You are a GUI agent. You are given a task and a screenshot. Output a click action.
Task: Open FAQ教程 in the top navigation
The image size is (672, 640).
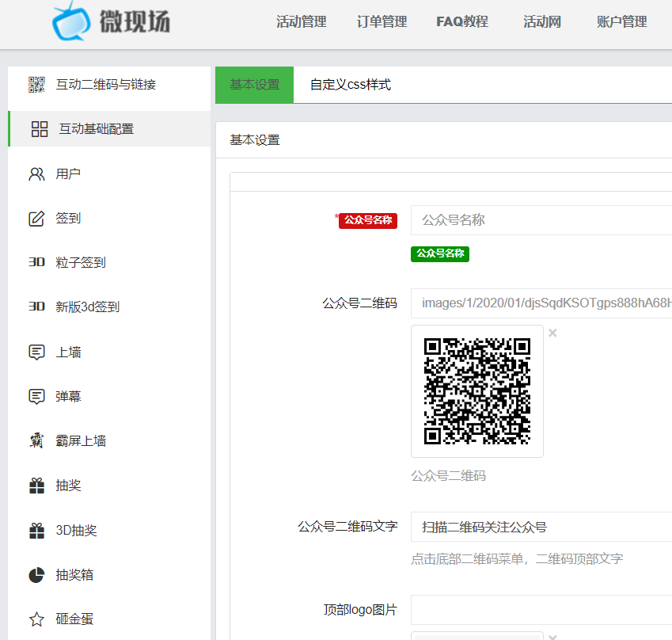[462, 21]
